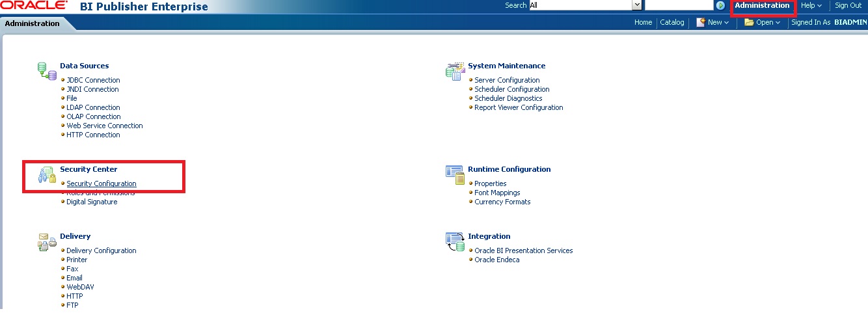This screenshot has width=868, height=324.
Task: Click the BIADMIN signed-in username
Action: [850, 23]
